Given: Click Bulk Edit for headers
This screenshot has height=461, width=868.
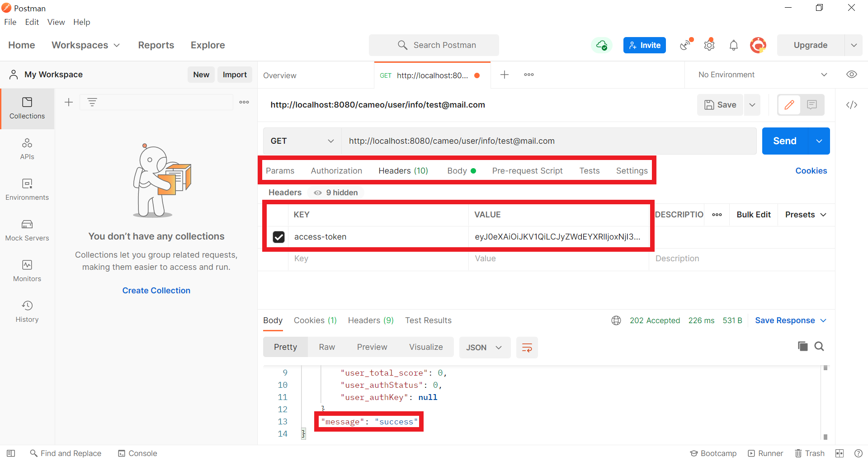Looking at the screenshot, I should [x=754, y=215].
